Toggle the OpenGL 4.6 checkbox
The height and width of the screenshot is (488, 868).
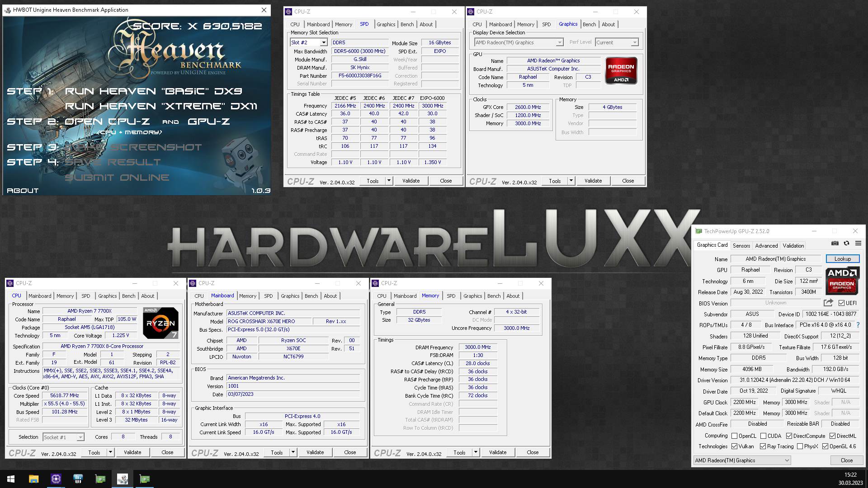click(x=825, y=446)
